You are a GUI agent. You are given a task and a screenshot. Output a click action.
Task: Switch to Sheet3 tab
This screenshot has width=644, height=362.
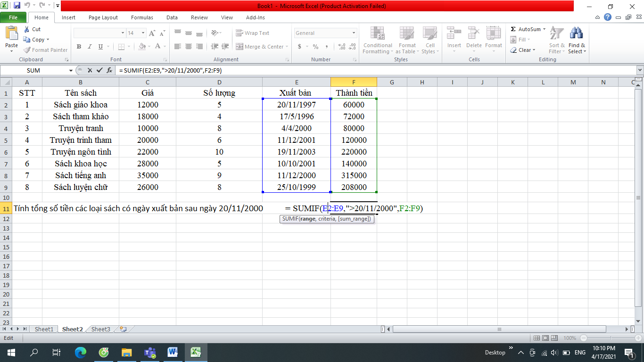(101, 329)
